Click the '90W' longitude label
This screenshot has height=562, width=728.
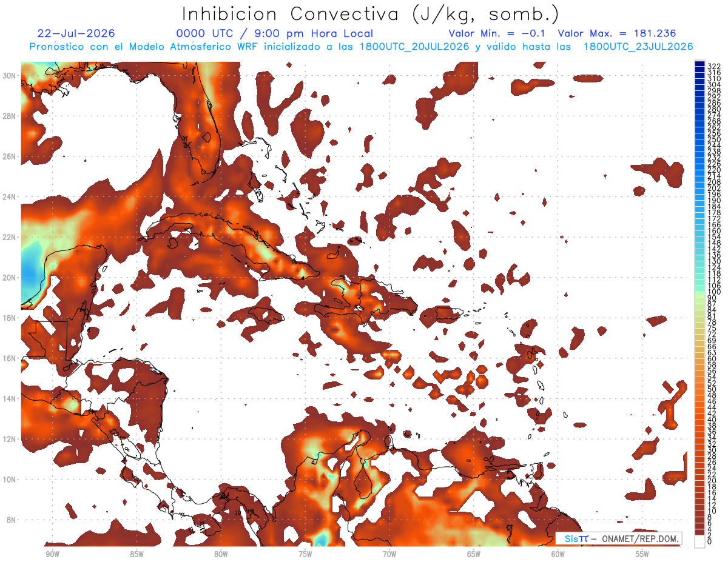tap(52, 554)
